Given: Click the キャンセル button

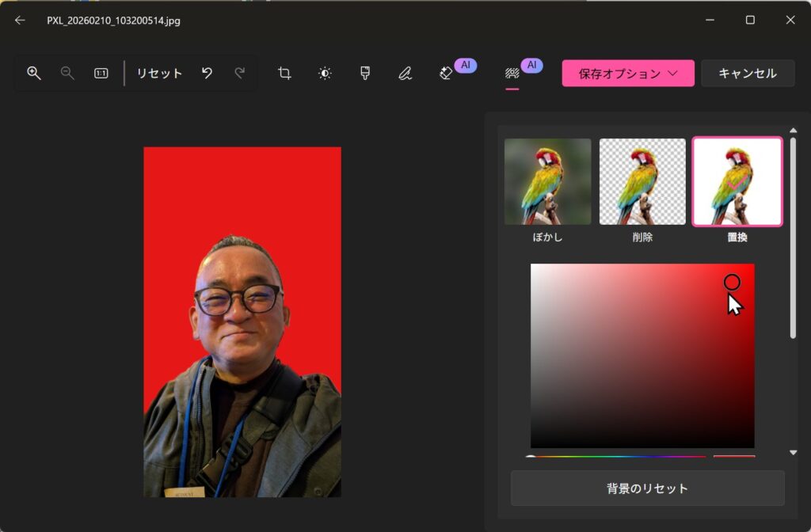Looking at the screenshot, I should 747,73.
